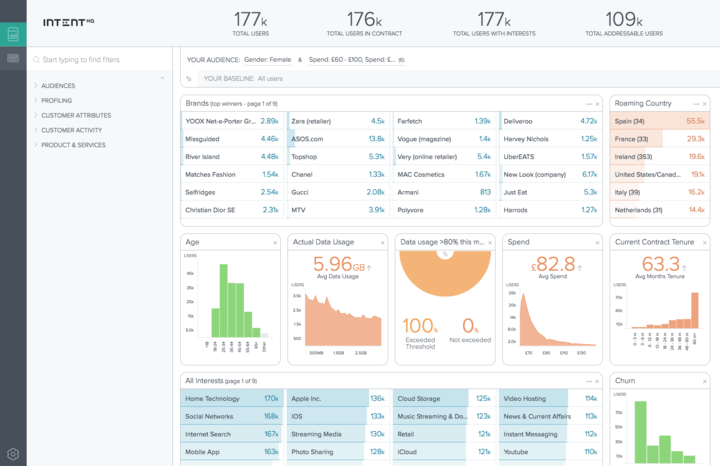Select the Topshop brand row
This screenshot has height=466, width=720.
tap(338, 157)
